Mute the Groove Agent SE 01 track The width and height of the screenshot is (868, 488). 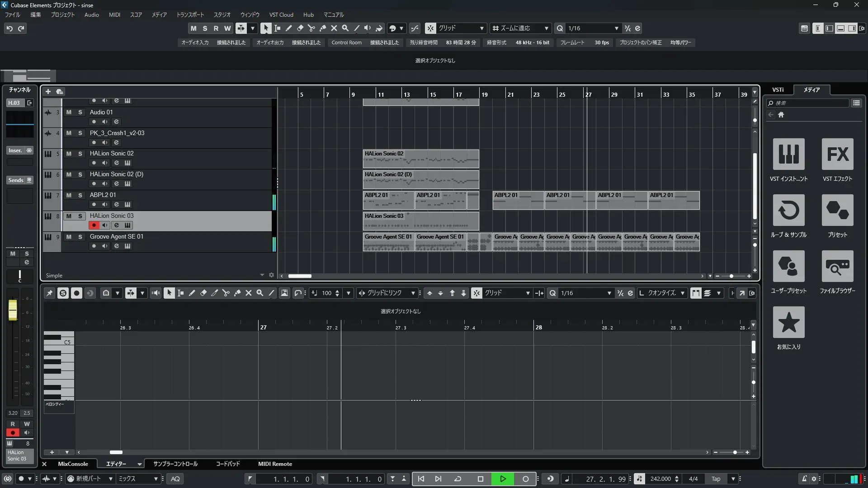[69, 237]
